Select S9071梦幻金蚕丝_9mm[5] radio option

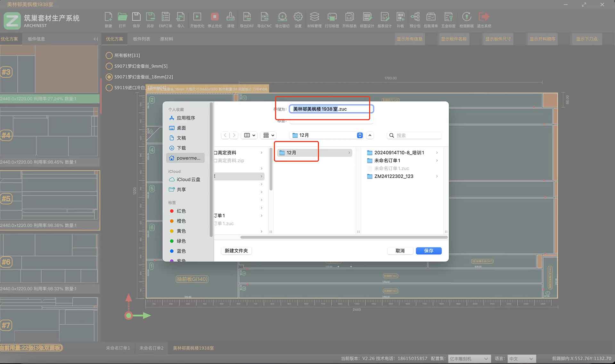click(x=109, y=66)
